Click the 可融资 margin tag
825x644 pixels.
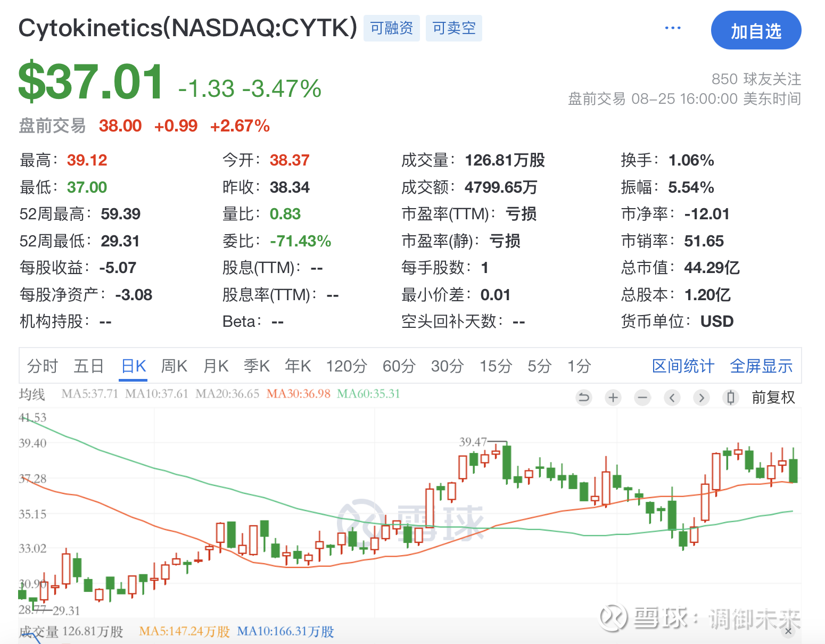point(392,28)
